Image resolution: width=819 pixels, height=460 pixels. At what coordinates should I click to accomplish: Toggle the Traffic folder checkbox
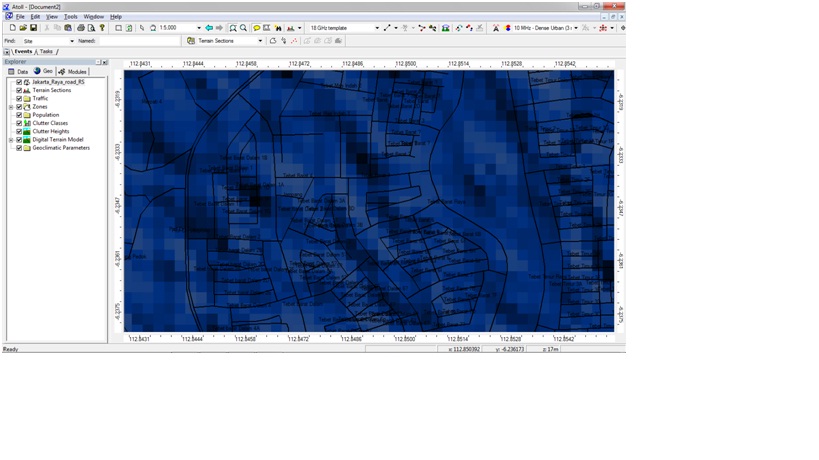point(19,98)
